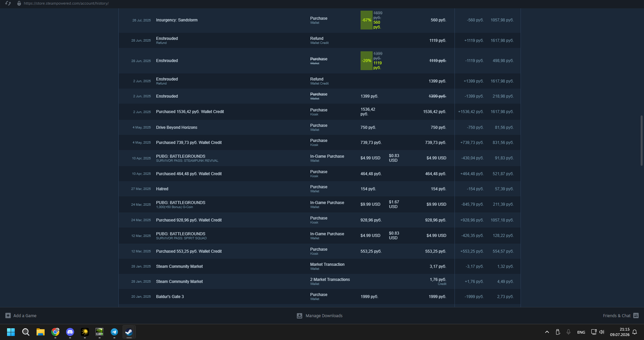Screen dimensions: 644x340
Task: Open PUBG Survivor Pass: Spirit Squad purchase
Action: (320, 235)
